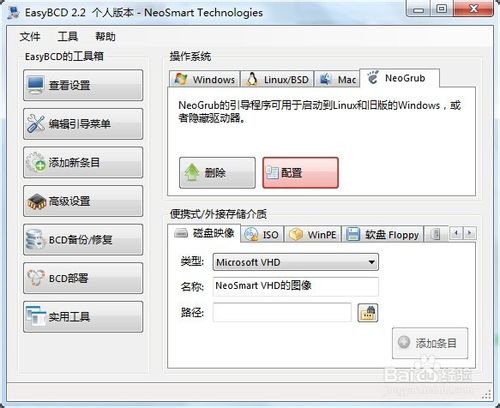Click the browse path folder icon
Screen dimensions: 500x408
(368, 313)
